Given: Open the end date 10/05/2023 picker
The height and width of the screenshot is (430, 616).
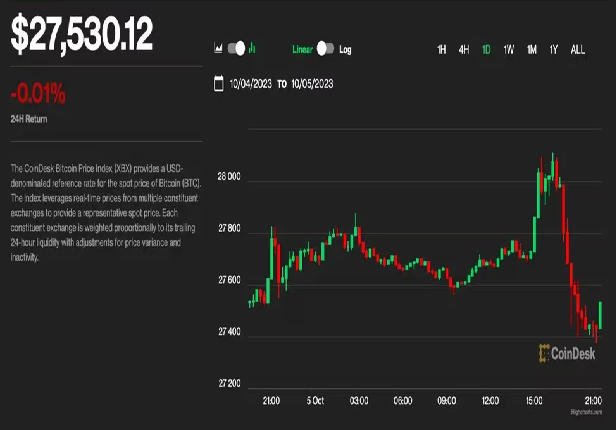Looking at the screenshot, I should tap(314, 84).
